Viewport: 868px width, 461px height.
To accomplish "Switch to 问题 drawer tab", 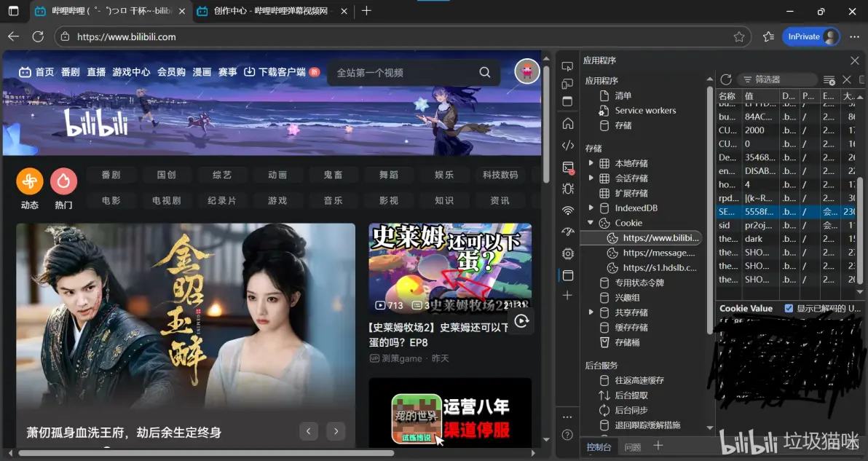I will click(x=633, y=447).
